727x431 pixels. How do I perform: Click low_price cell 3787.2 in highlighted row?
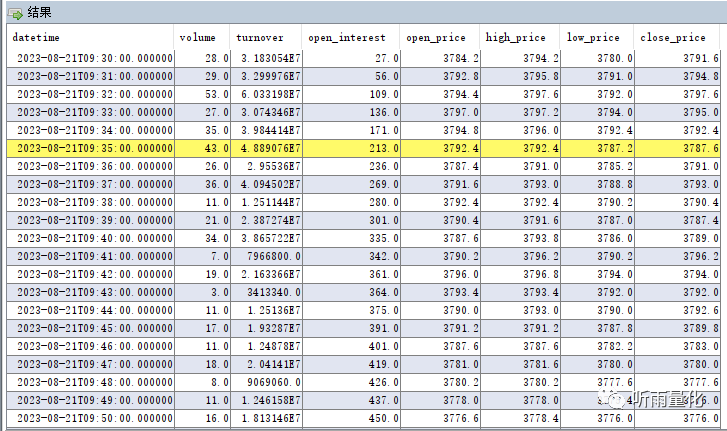point(597,148)
